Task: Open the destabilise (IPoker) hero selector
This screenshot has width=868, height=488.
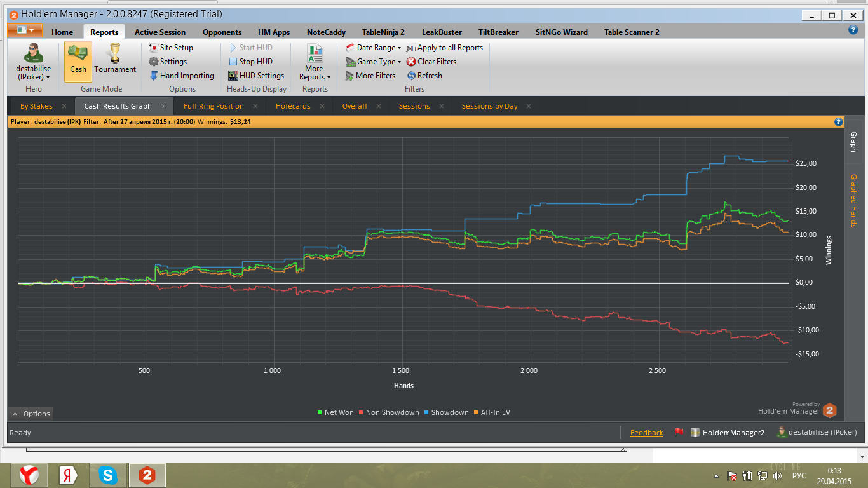Action: [x=34, y=62]
